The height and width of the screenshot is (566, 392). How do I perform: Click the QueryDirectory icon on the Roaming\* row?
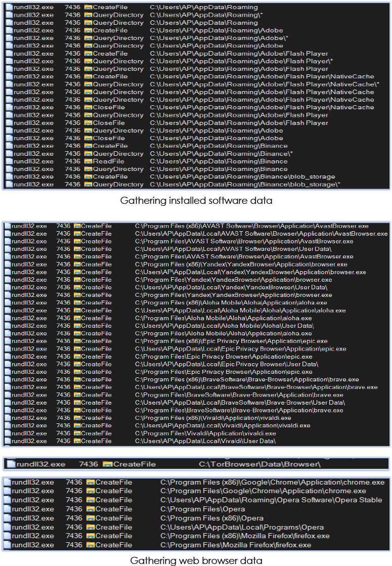point(88,15)
